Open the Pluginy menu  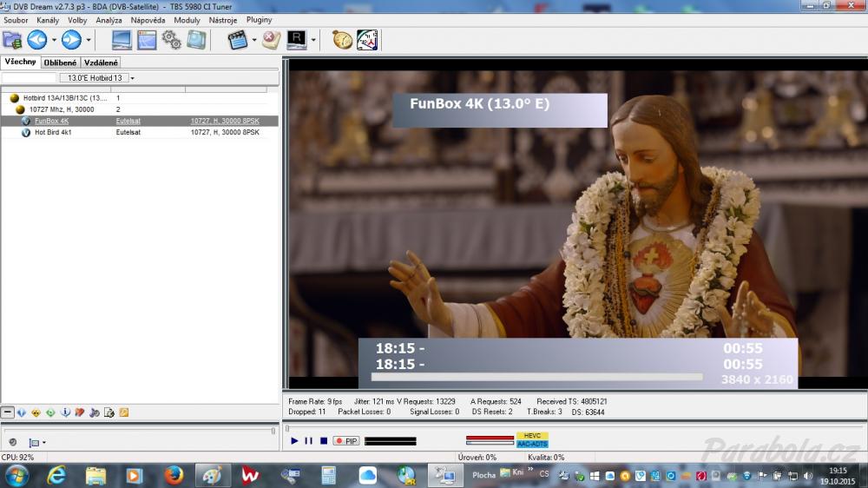point(259,20)
